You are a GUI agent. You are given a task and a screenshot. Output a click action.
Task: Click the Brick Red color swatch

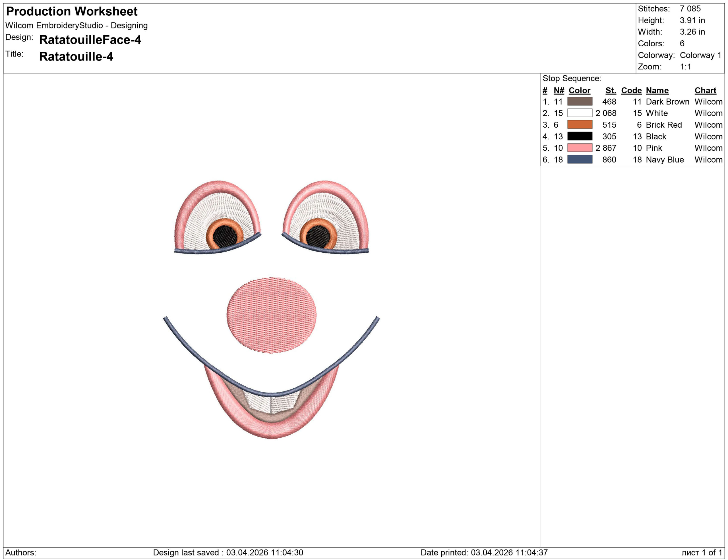point(580,125)
